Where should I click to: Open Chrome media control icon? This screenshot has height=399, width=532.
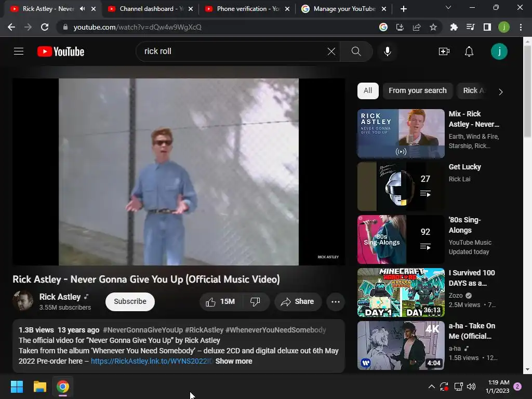[470, 27]
